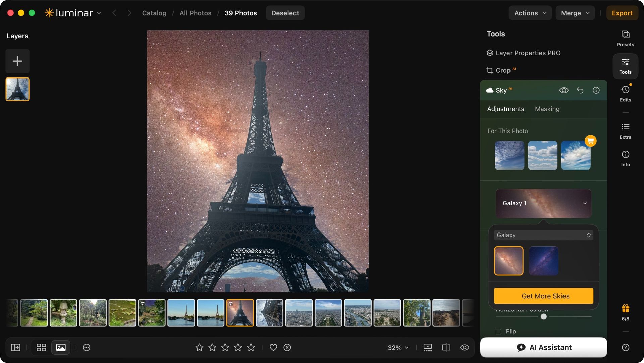The width and height of the screenshot is (644, 363).
Task: Rate photo with the first star
Action: pos(199,347)
